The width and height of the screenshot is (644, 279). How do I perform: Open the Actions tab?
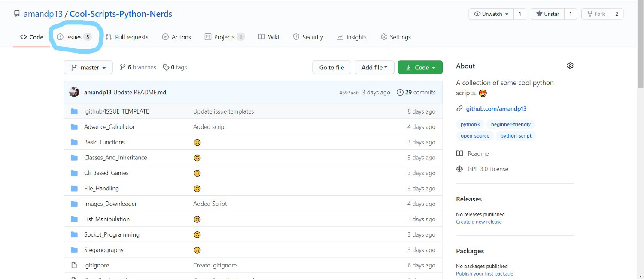click(176, 37)
